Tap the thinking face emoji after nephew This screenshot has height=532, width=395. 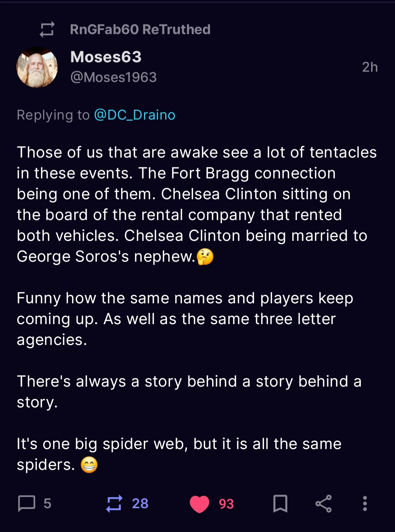click(x=205, y=256)
